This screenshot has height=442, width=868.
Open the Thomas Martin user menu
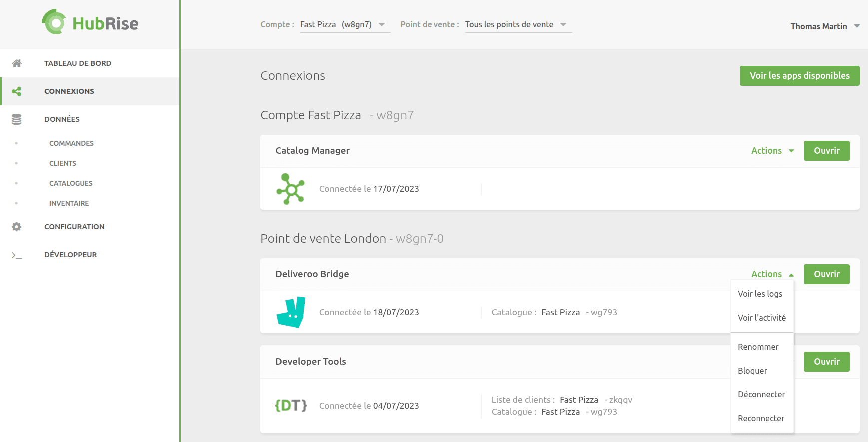point(825,26)
